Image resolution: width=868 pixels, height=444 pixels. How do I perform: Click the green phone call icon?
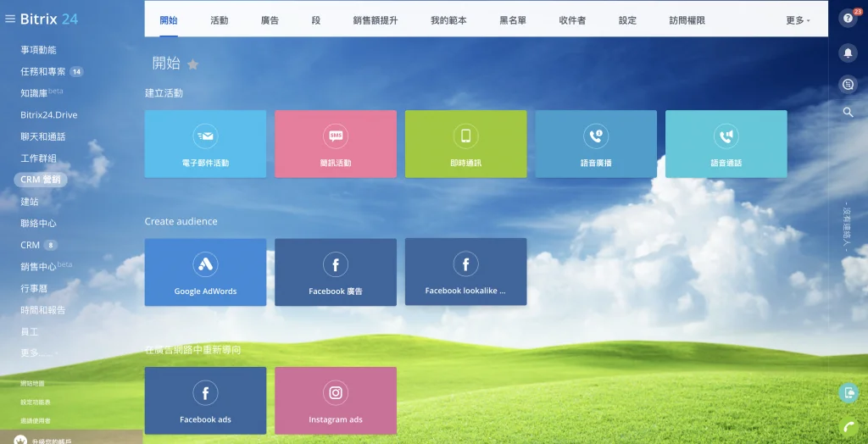click(x=847, y=426)
